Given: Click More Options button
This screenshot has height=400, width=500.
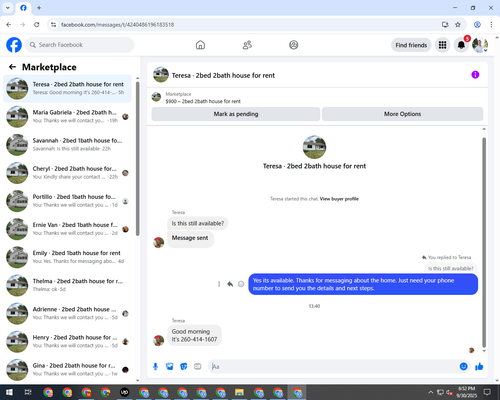Looking at the screenshot, I should click(x=402, y=114).
